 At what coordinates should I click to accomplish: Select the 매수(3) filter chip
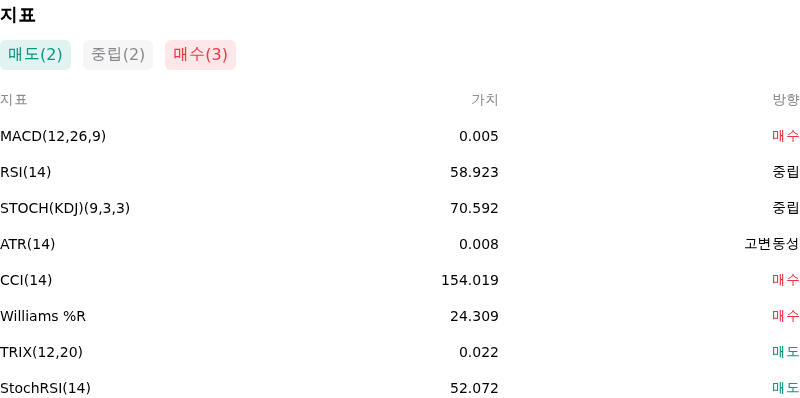(x=201, y=55)
